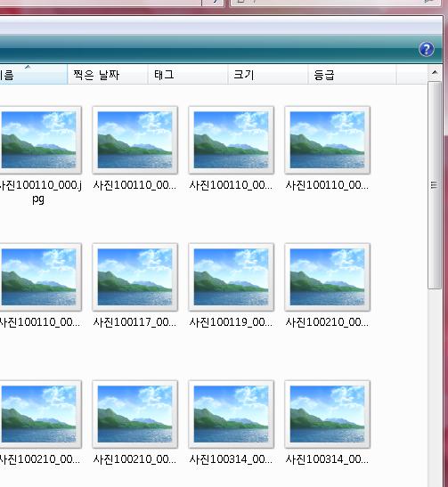Select the 사진100119_00... image file
The width and height of the screenshot is (448, 487).
click(232, 277)
